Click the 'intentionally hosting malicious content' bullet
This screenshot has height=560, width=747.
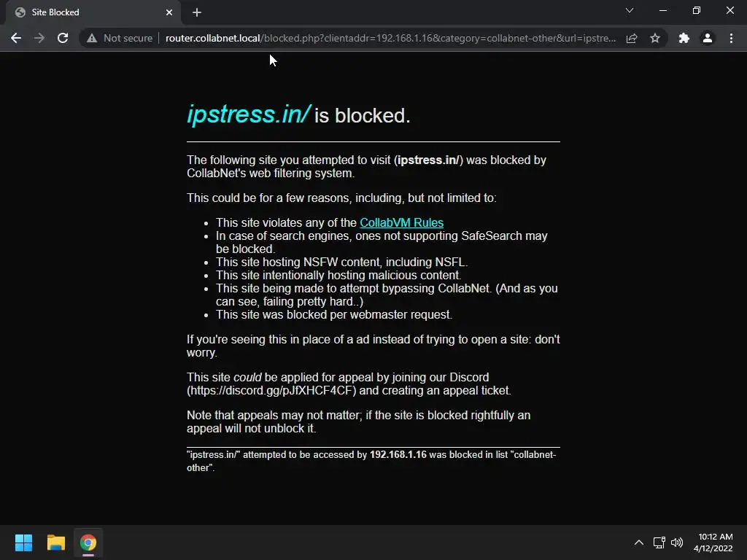point(338,275)
